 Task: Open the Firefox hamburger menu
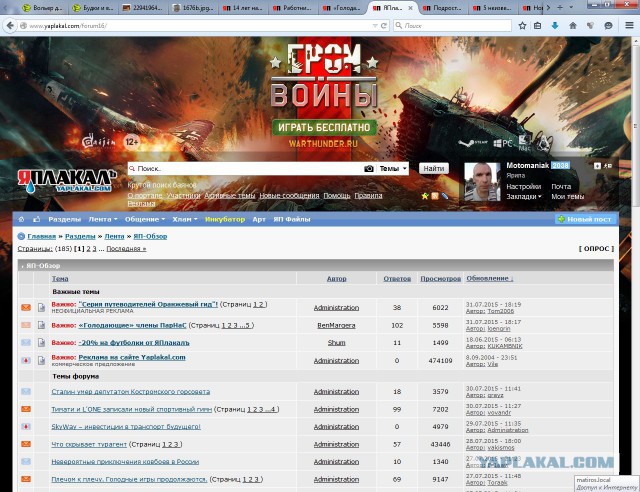(x=629, y=26)
